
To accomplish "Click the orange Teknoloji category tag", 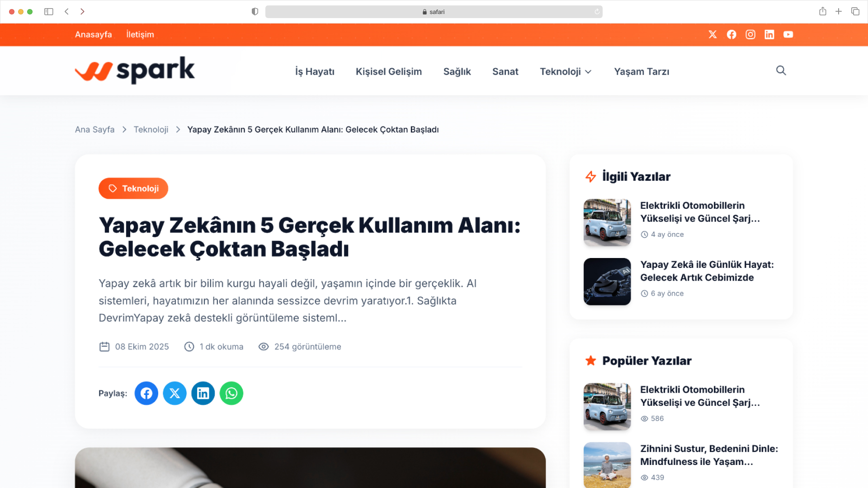I will pyautogui.click(x=133, y=188).
